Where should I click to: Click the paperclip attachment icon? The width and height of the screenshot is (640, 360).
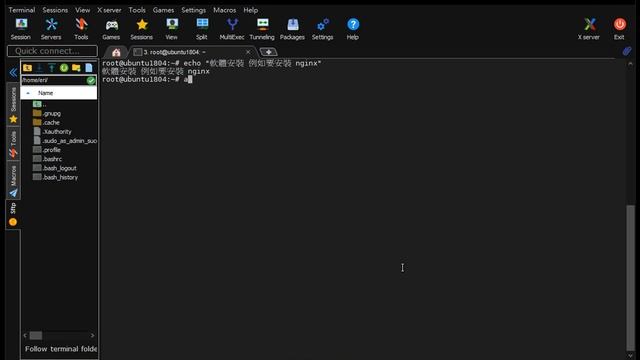(x=627, y=51)
